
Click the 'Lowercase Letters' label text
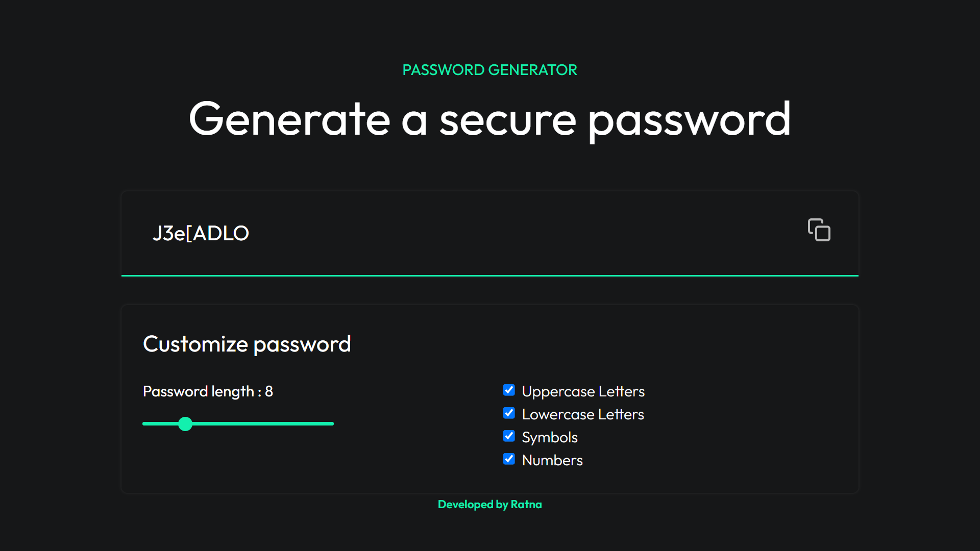pos(583,414)
